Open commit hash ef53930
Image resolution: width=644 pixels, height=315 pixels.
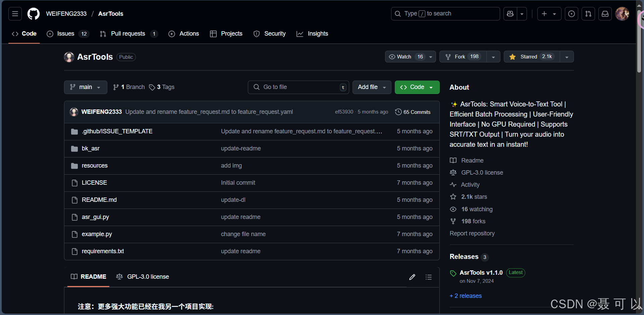point(344,112)
